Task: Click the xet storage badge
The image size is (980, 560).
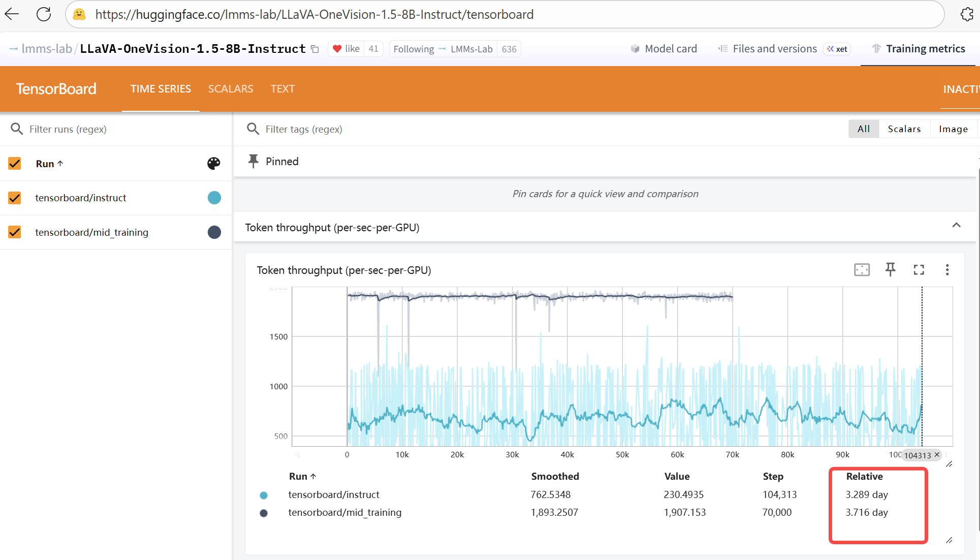Action: click(837, 49)
